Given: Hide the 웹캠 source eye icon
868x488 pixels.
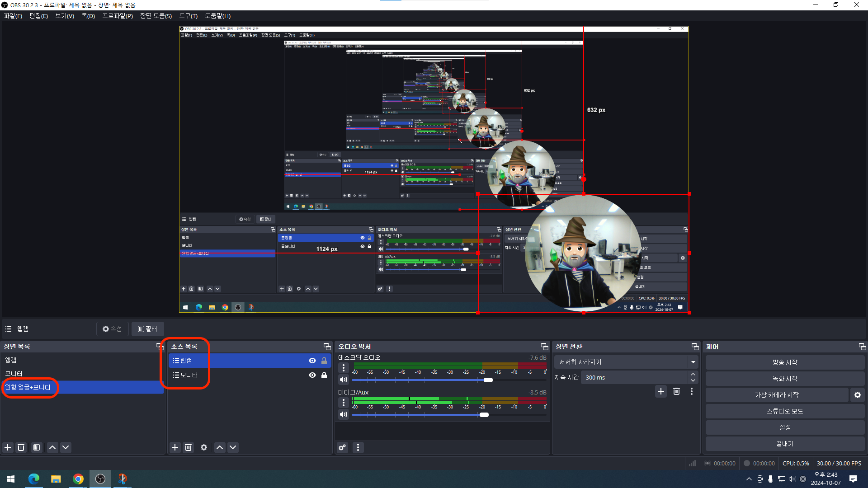Looking at the screenshot, I should click(312, 361).
